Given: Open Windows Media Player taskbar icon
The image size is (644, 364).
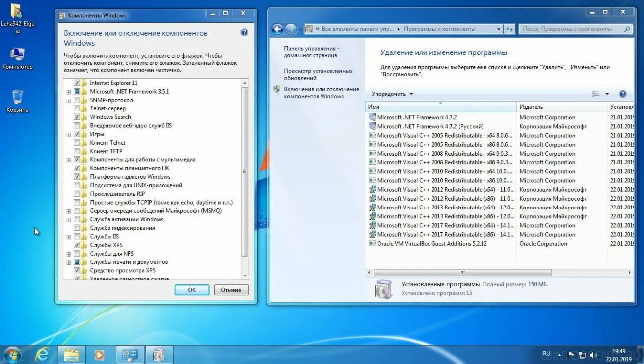Looking at the screenshot, I should pyautogui.click(x=100, y=355).
